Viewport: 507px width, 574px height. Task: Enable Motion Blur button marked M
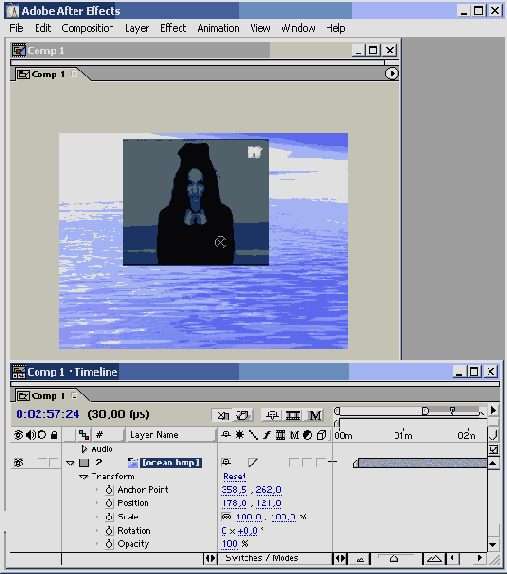click(x=315, y=415)
